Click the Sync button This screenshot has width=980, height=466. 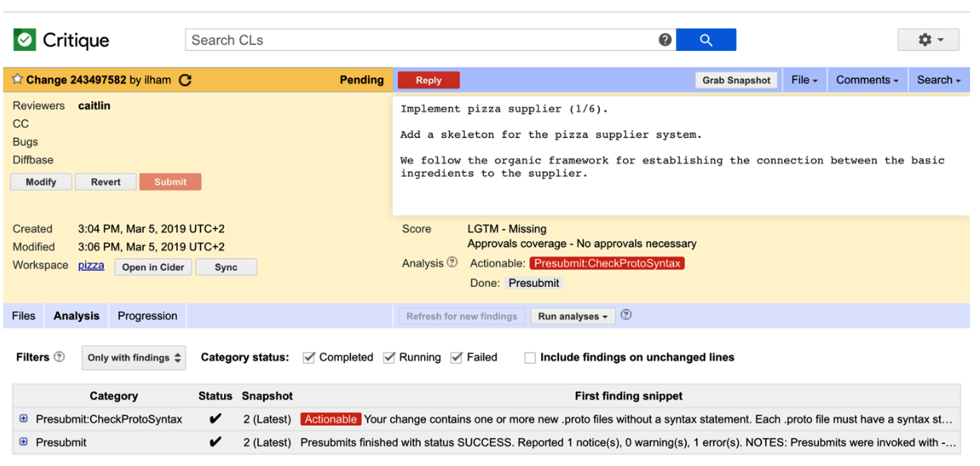point(226,267)
